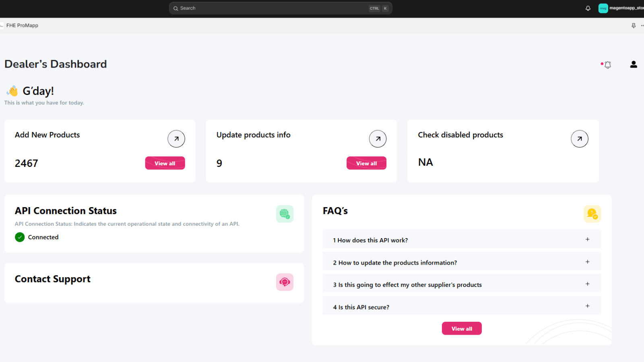This screenshot has height=362, width=644.
Task: Click View all in the FAQ section
Action: click(x=461, y=328)
